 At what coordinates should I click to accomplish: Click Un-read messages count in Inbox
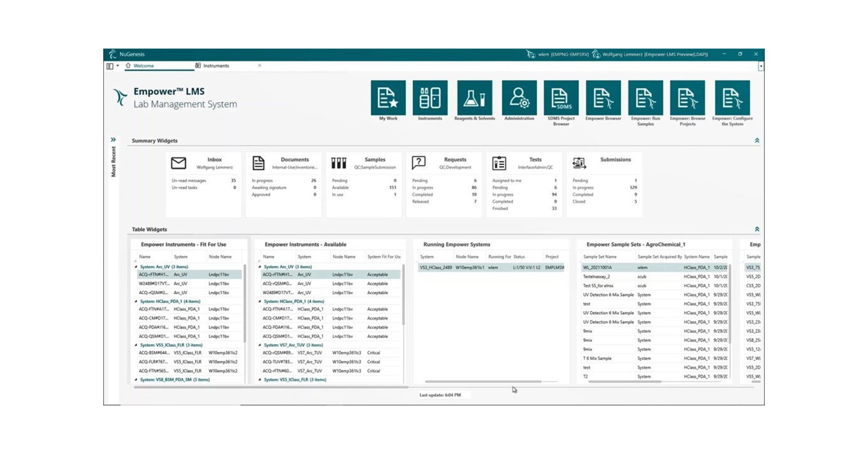[233, 180]
